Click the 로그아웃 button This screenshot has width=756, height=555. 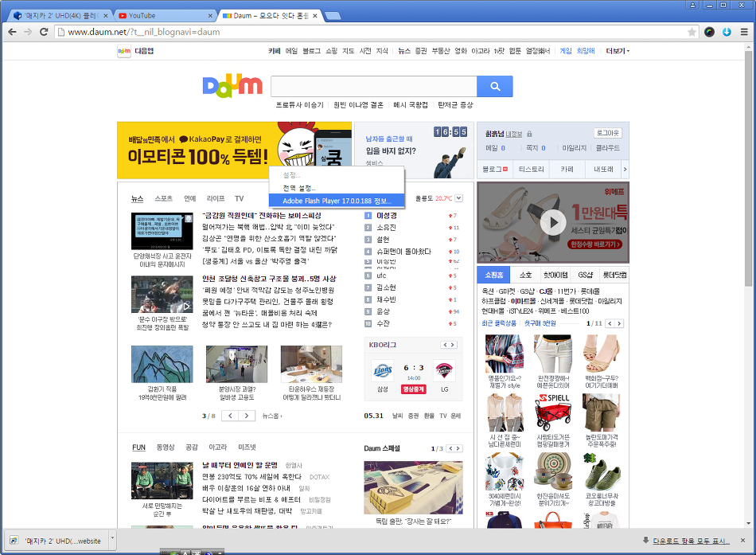pos(607,133)
